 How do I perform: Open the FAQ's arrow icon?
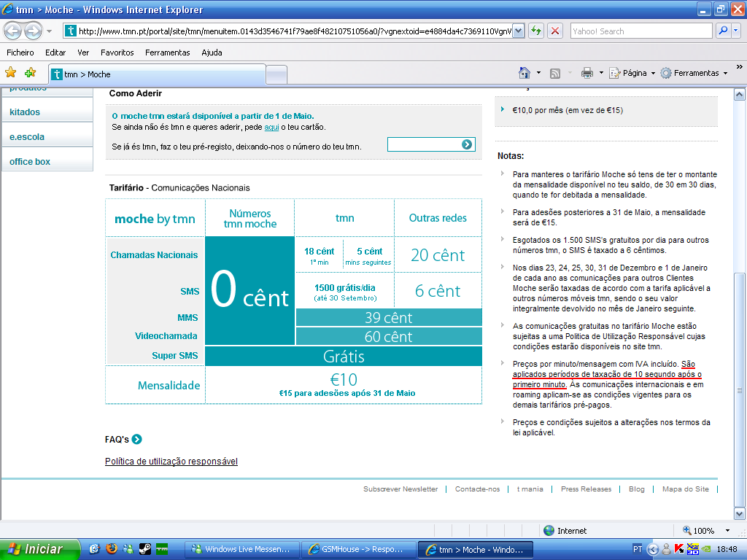[136, 439]
